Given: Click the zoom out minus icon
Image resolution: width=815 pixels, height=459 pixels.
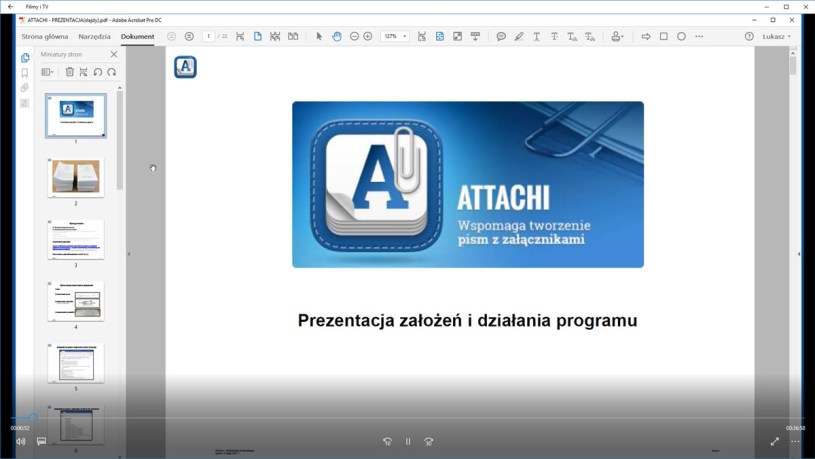Looking at the screenshot, I should (x=354, y=36).
